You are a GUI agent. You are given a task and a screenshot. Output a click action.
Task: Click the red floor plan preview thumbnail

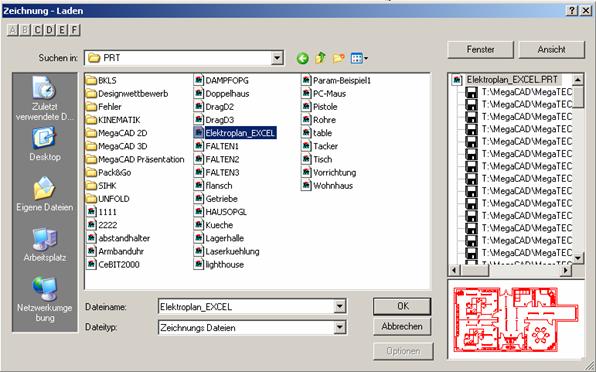click(516, 319)
